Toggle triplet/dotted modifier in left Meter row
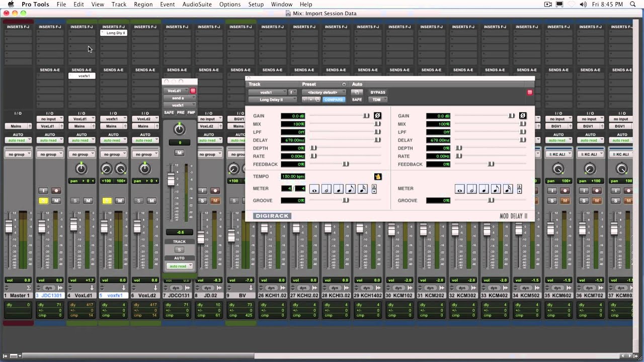This screenshot has width=644, height=362. [374, 189]
